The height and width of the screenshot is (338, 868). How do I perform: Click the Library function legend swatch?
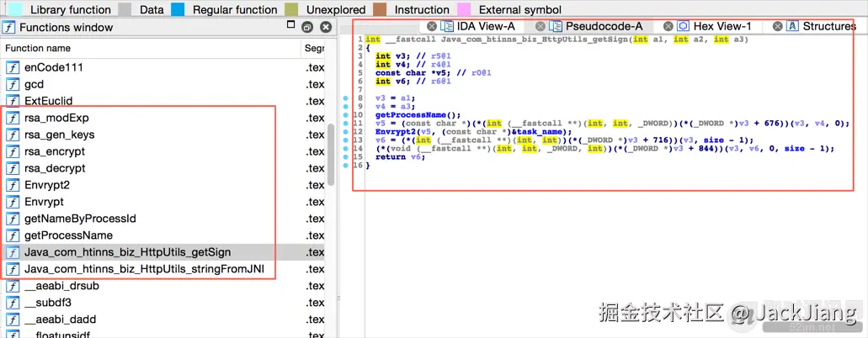tap(17, 9)
